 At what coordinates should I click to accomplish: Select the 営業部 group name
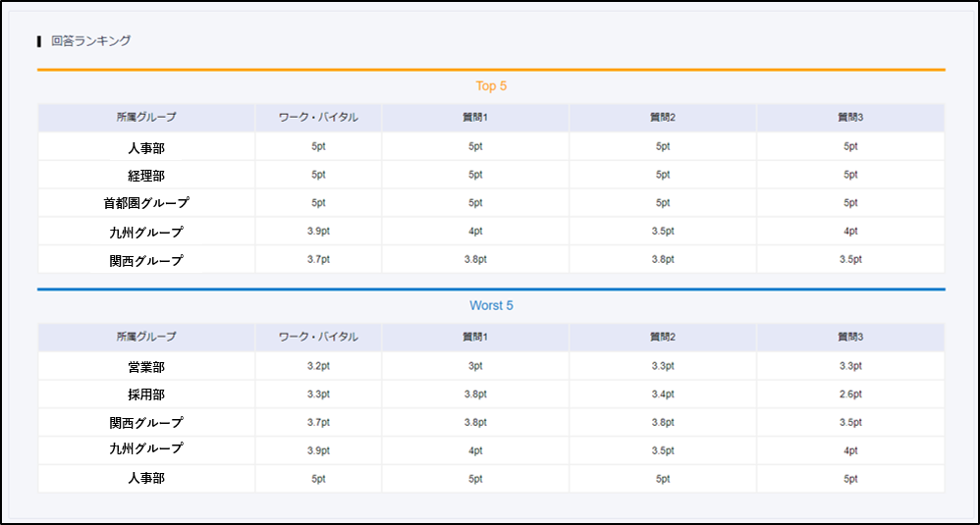click(146, 367)
